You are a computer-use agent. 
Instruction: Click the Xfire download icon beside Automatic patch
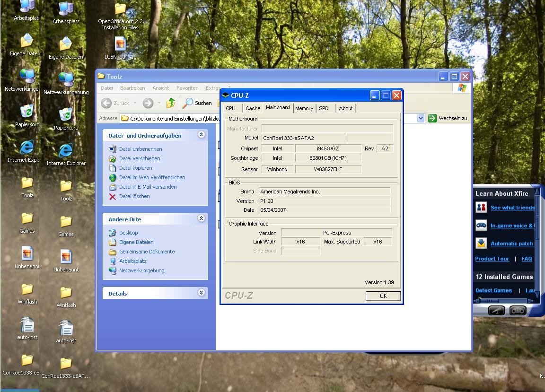(x=482, y=243)
